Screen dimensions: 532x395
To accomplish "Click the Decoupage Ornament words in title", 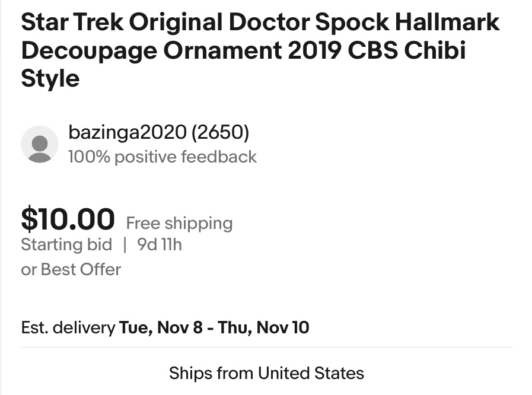I will (151, 50).
